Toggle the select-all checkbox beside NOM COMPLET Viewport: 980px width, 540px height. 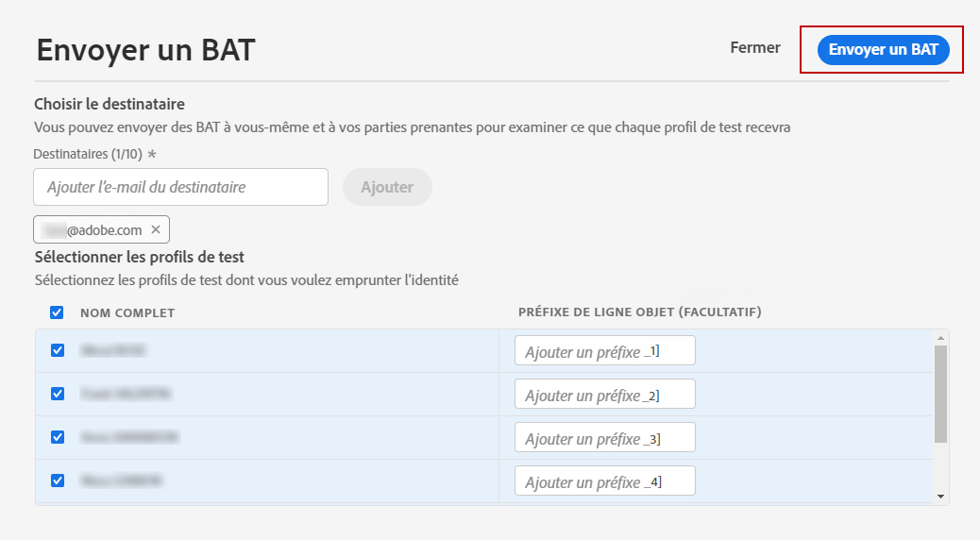pos(57,312)
